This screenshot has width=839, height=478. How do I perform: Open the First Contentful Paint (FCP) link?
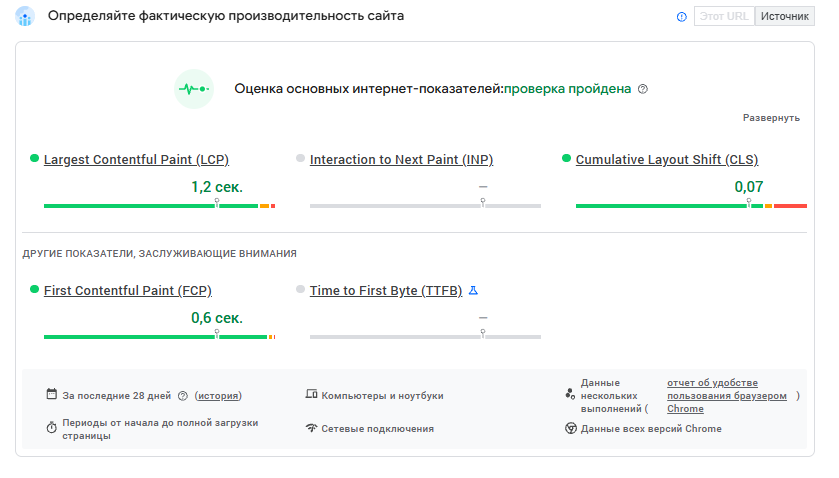click(128, 291)
